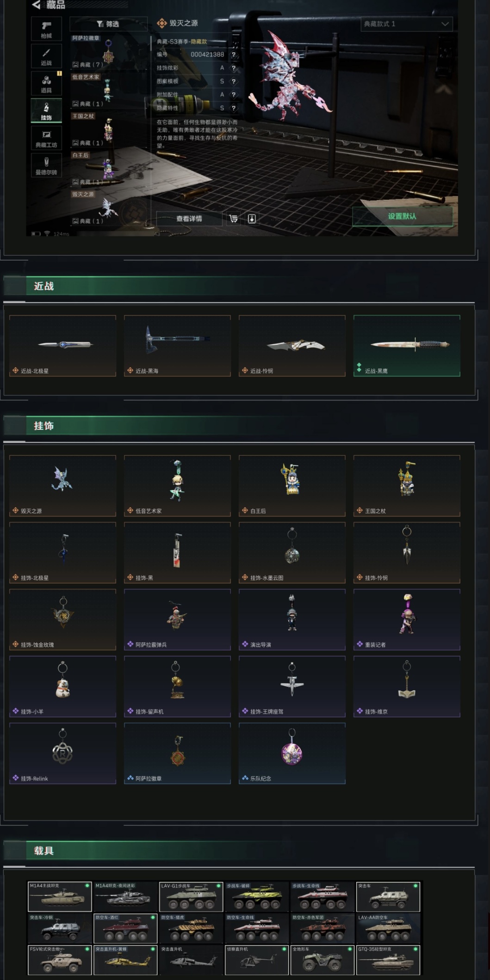Open the 枪械 firearms category tab

click(x=46, y=29)
